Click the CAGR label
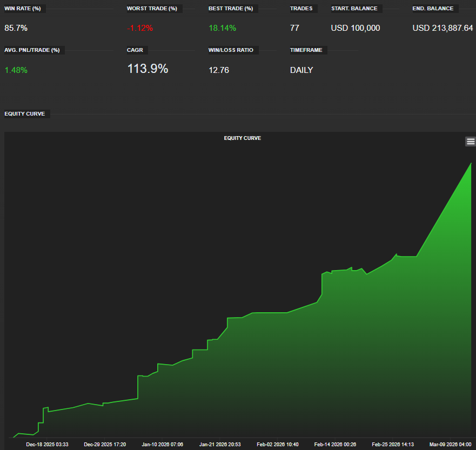The height and width of the screenshot is (450, 476). pyautogui.click(x=135, y=50)
